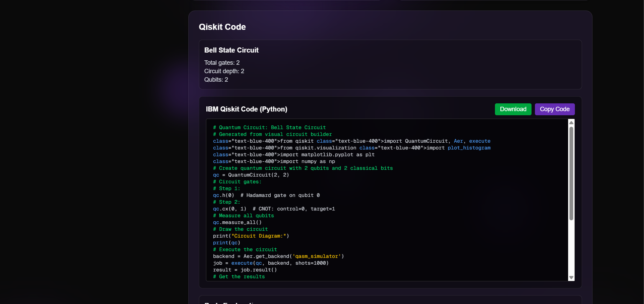The width and height of the screenshot is (644, 304).
Task: Click the 'result = job.result()' line
Action: [x=245, y=270]
